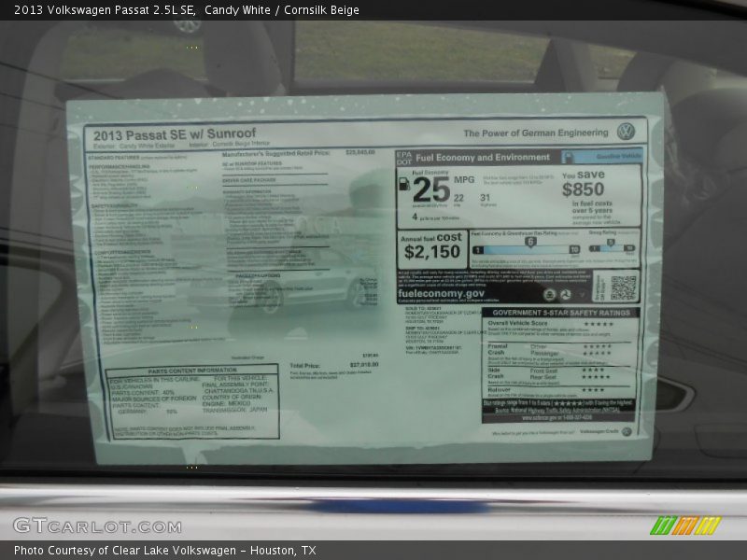Click the Overall Vehicle Score star rating
747x560 pixels.
pyautogui.click(x=597, y=323)
